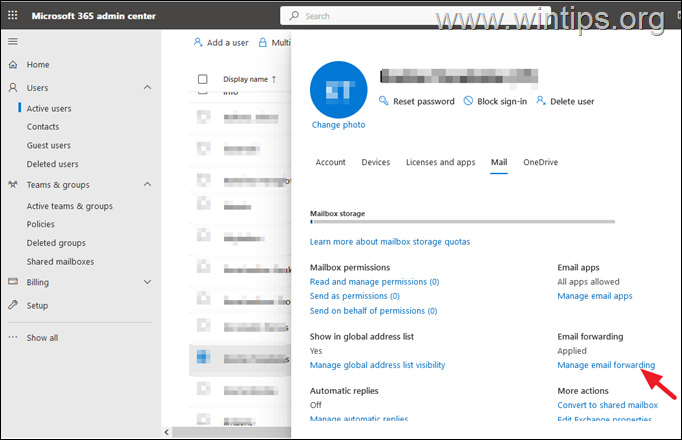Open the Account tab
Viewport: 682px width, 440px height.
click(331, 162)
